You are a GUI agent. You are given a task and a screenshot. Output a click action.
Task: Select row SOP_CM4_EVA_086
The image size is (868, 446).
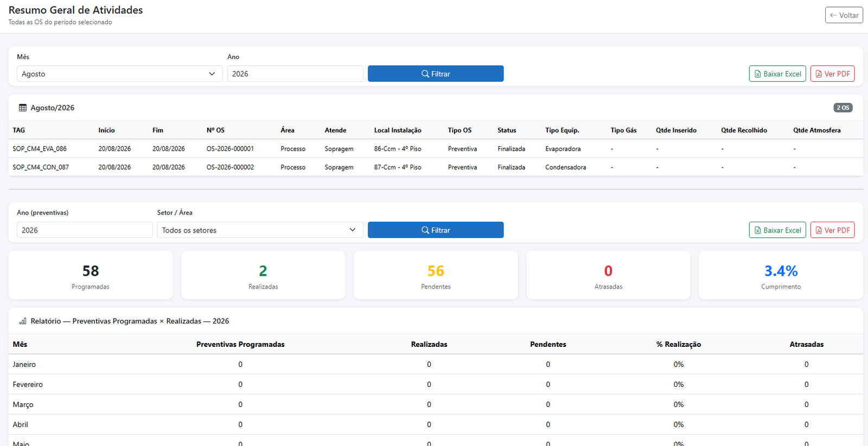[x=436, y=148]
